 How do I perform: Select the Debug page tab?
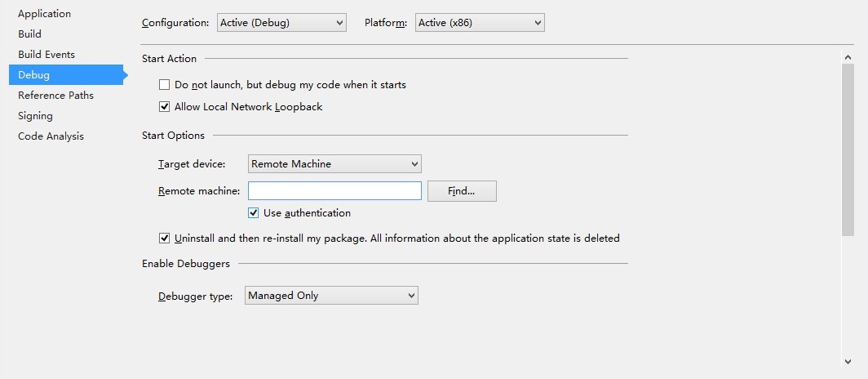click(66, 75)
